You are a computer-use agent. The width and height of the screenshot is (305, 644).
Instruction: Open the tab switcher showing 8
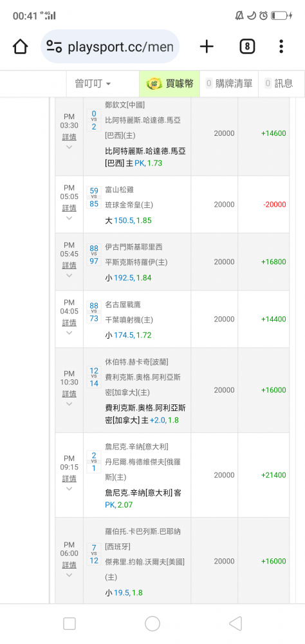[x=247, y=46]
